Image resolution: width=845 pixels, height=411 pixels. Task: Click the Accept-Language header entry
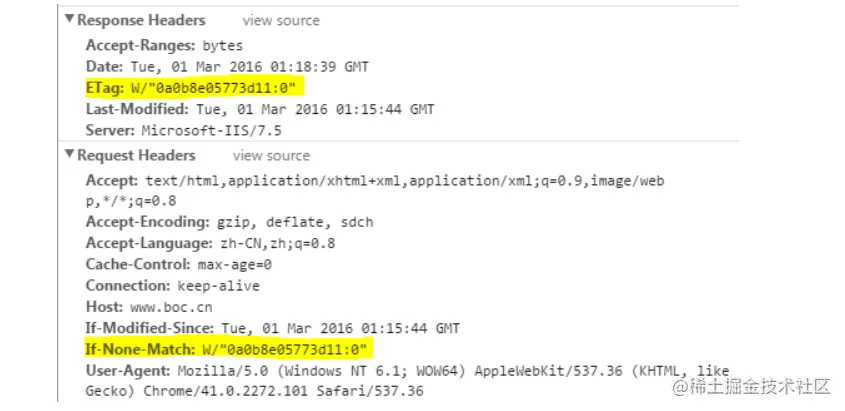click(210, 243)
